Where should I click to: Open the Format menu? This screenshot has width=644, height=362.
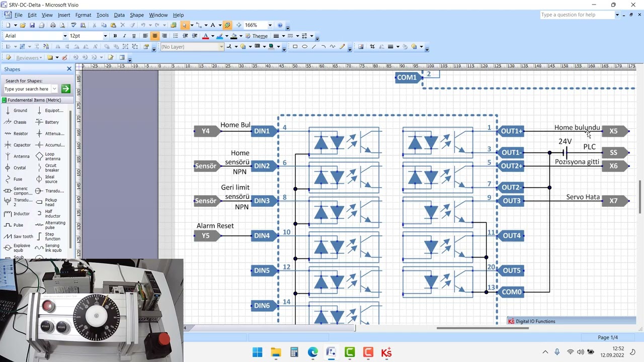pyautogui.click(x=83, y=15)
